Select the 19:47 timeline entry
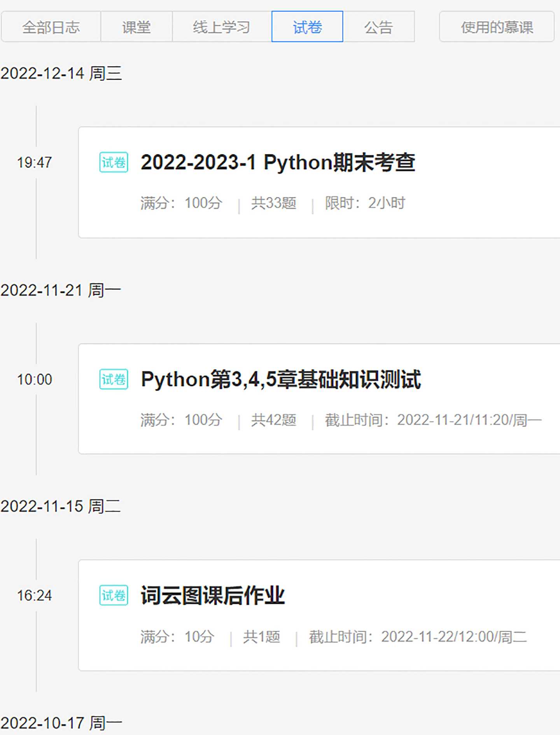The image size is (560, 735). (34, 163)
